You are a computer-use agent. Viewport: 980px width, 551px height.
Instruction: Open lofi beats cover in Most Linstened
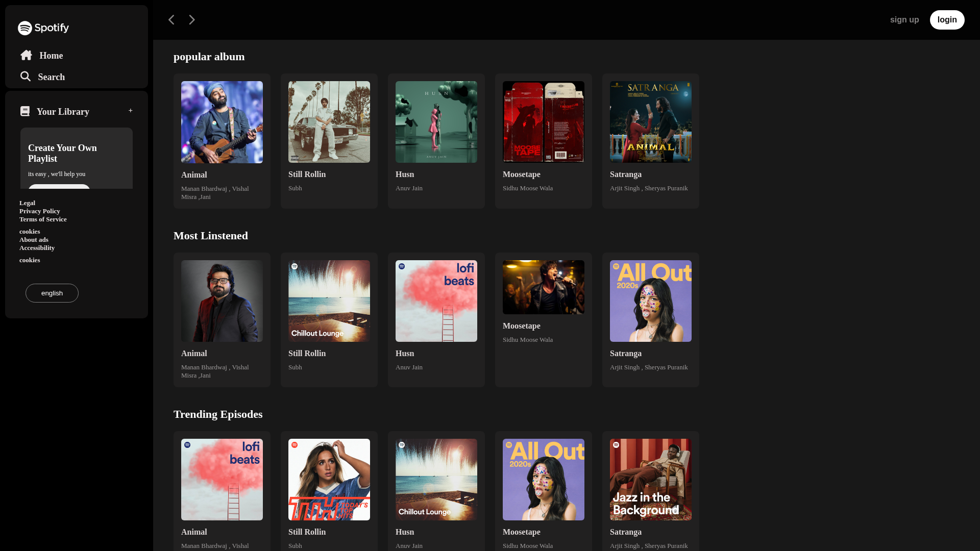436,301
